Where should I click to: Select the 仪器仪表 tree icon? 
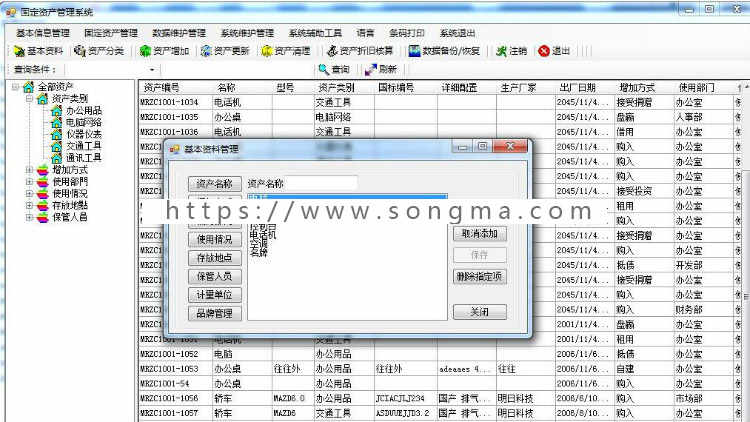(x=56, y=134)
